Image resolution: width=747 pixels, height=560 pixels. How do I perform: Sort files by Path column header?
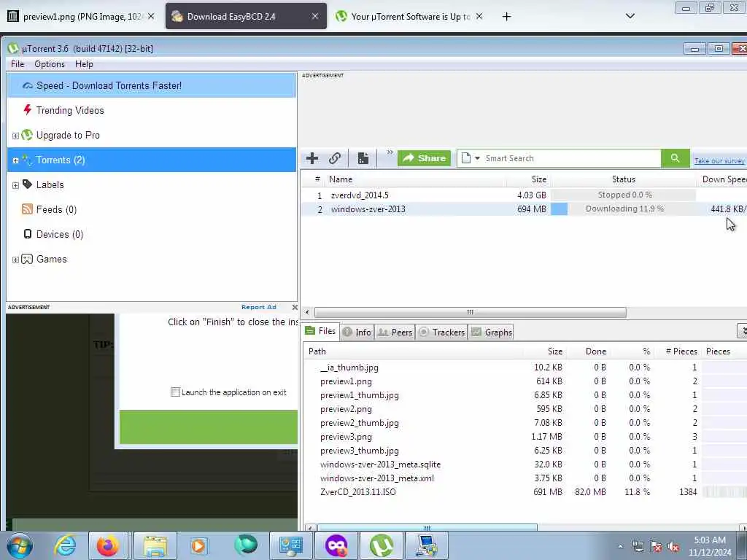tap(317, 351)
